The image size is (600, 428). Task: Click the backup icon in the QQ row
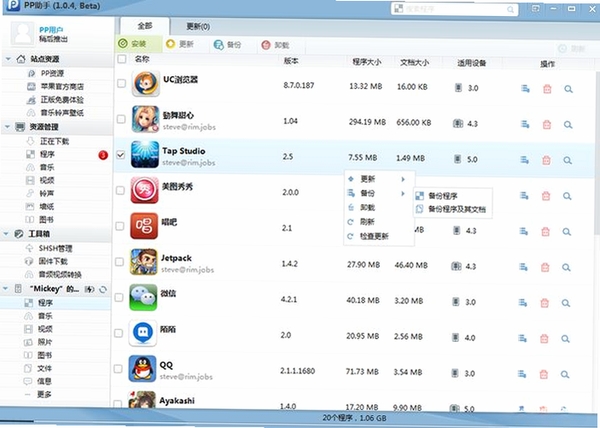point(522,374)
